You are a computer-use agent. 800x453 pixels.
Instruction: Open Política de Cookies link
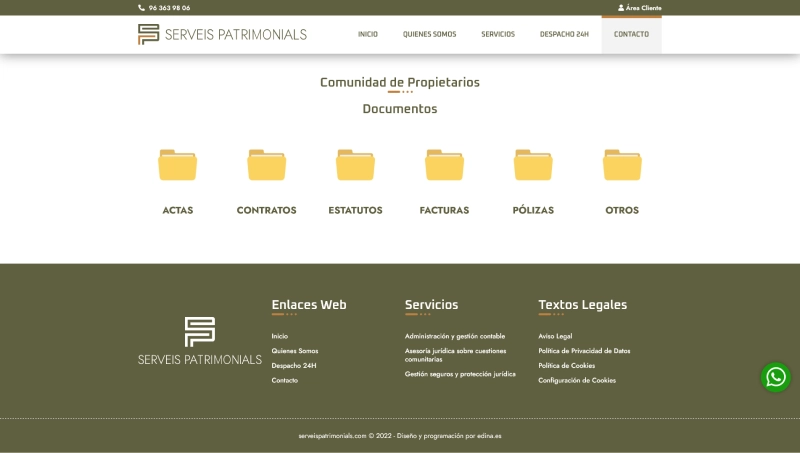pos(566,366)
